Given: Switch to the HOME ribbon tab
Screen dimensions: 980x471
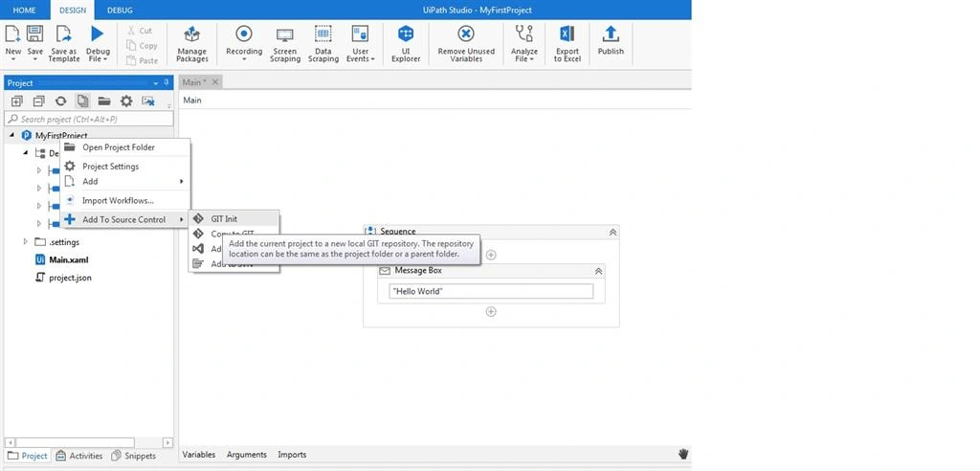Looking at the screenshot, I should click(24, 10).
